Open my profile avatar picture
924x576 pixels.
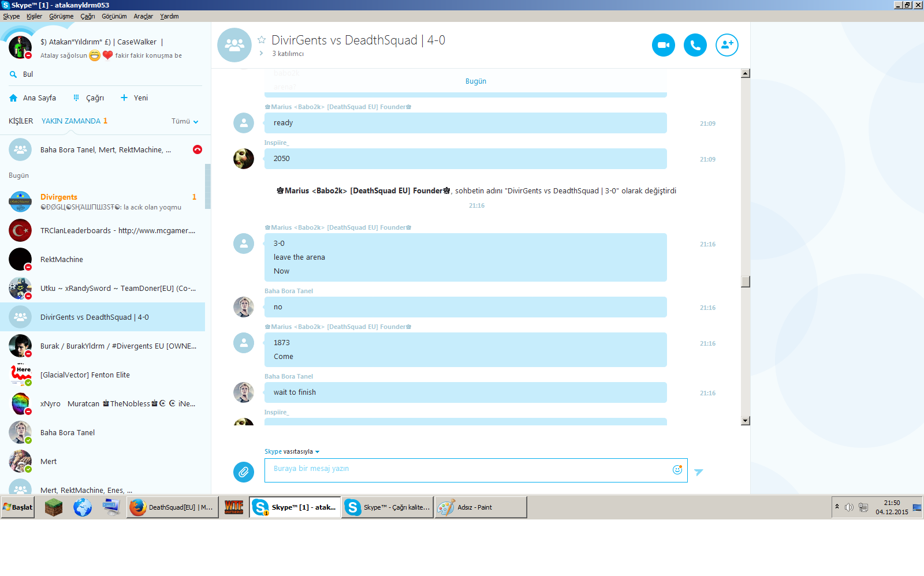point(20,47)
